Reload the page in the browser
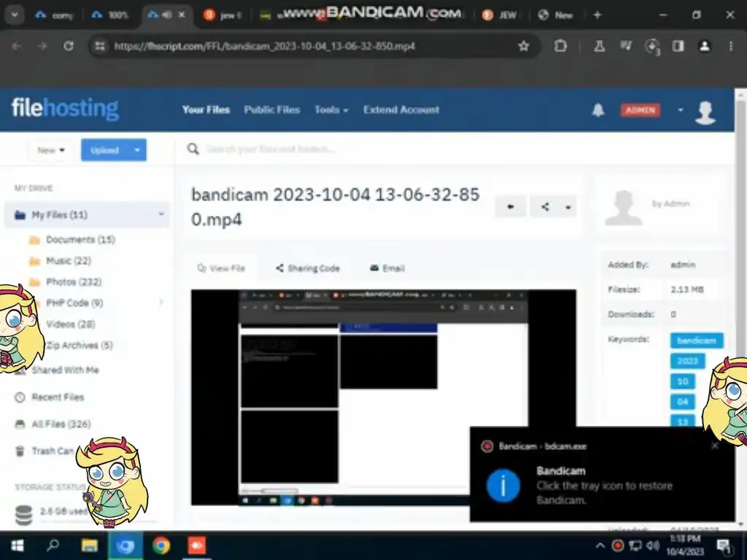This screenshot has width=747, height=560. (69, 46)
